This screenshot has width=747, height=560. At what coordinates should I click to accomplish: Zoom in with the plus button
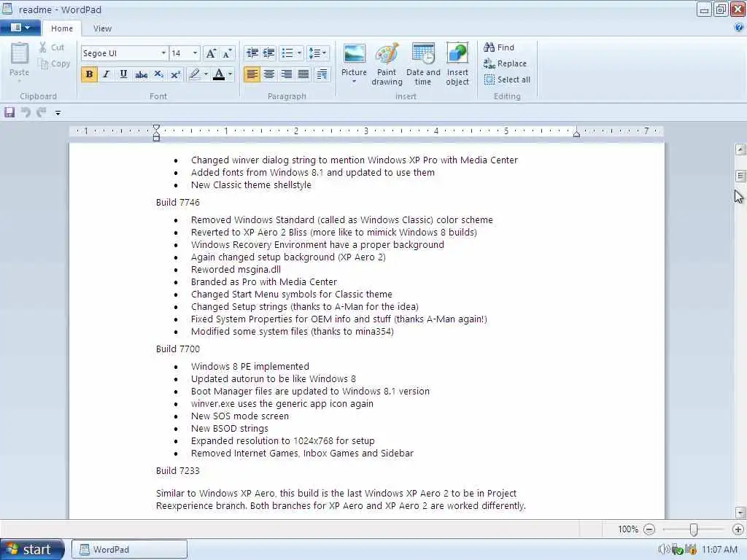[x=738, y=529]
